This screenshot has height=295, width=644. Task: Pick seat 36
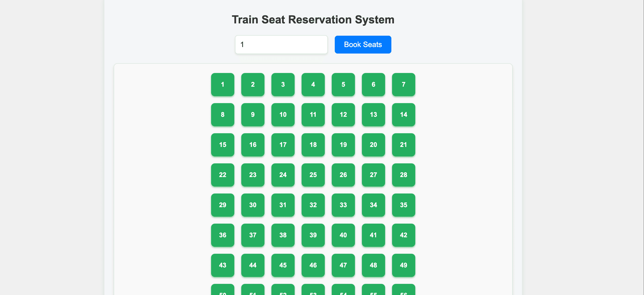tap(222, 235)
